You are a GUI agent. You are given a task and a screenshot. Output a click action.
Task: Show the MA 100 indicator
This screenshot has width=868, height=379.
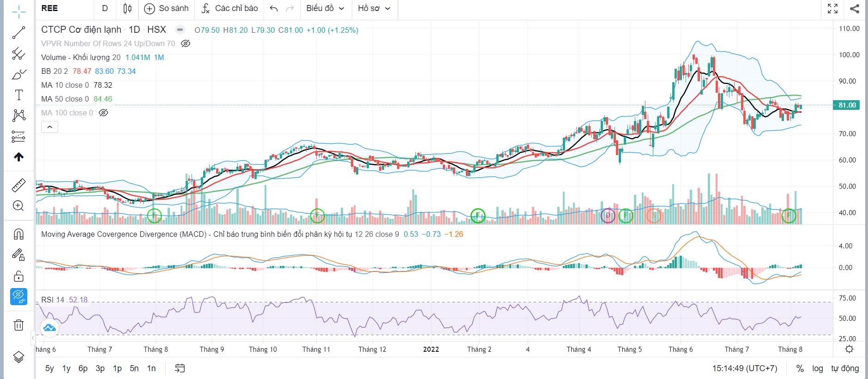(103, 113)
